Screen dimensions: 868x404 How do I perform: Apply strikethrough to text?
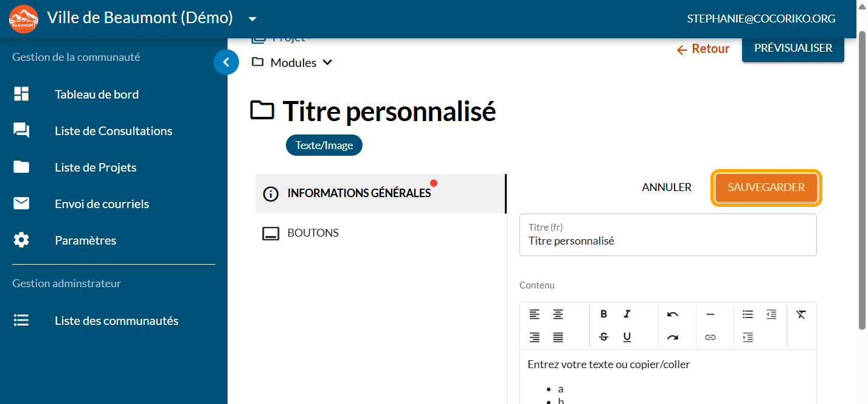603,337
